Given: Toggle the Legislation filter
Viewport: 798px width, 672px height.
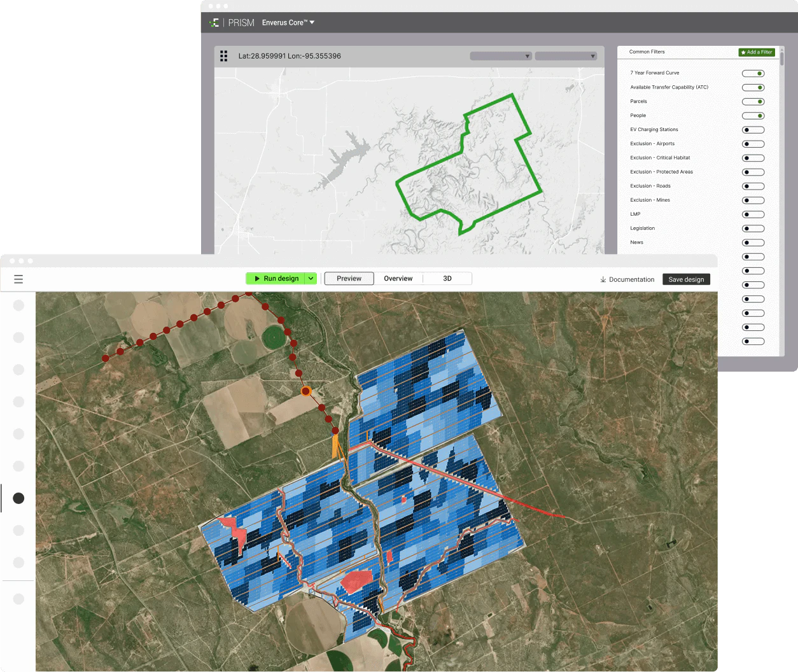Looking at the screenshot, I should tap(753, 228).
